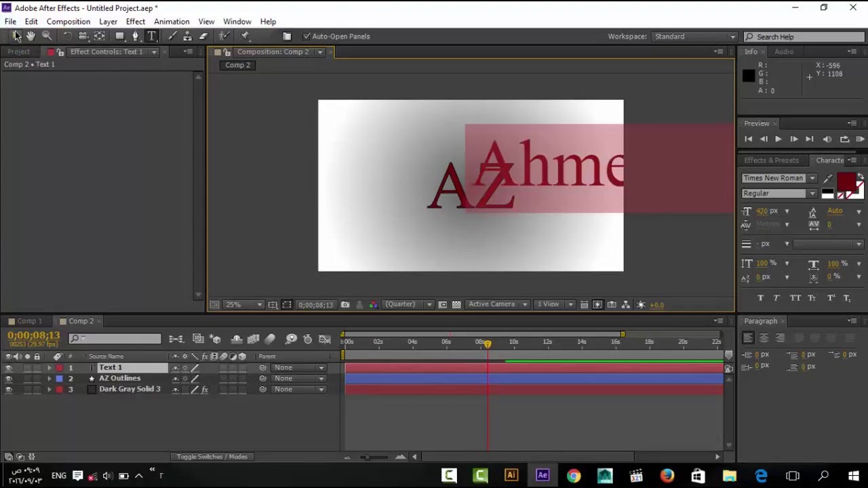This screenshot has height=488, width=868.
Task: Take a snapshot with the camera icon
Action: click(345, 305)
